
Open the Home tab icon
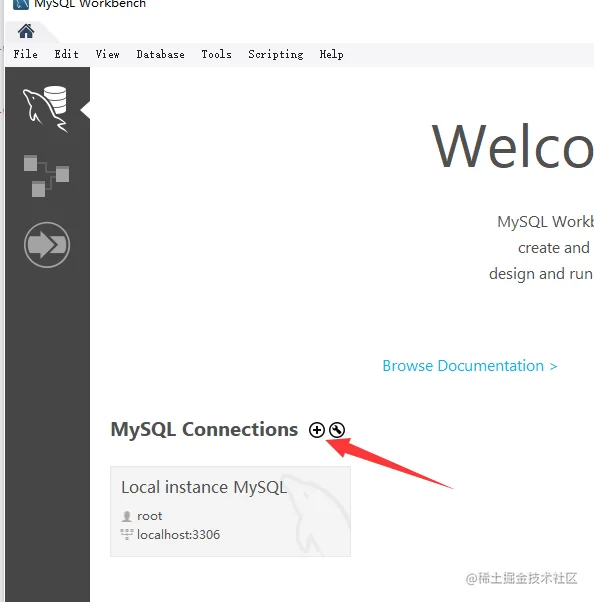click(x=26, y=31)
